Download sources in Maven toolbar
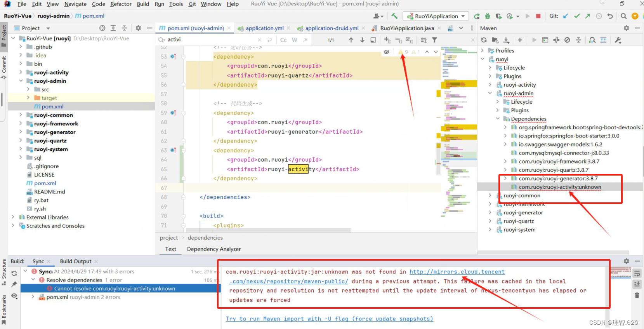The height and width of the screenshot is (329, 644). tap(506, 40)
